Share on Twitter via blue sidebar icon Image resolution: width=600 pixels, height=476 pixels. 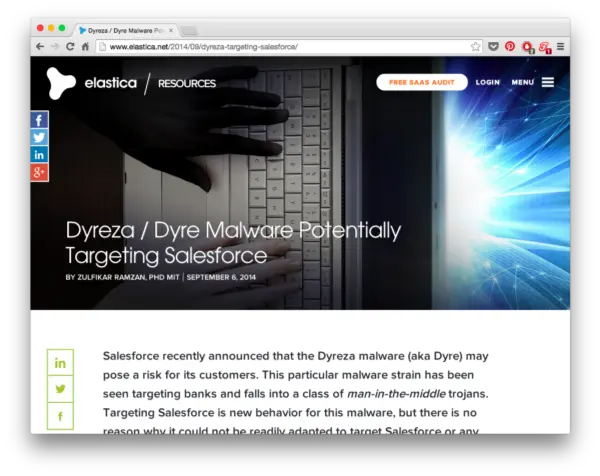point(39,137)
